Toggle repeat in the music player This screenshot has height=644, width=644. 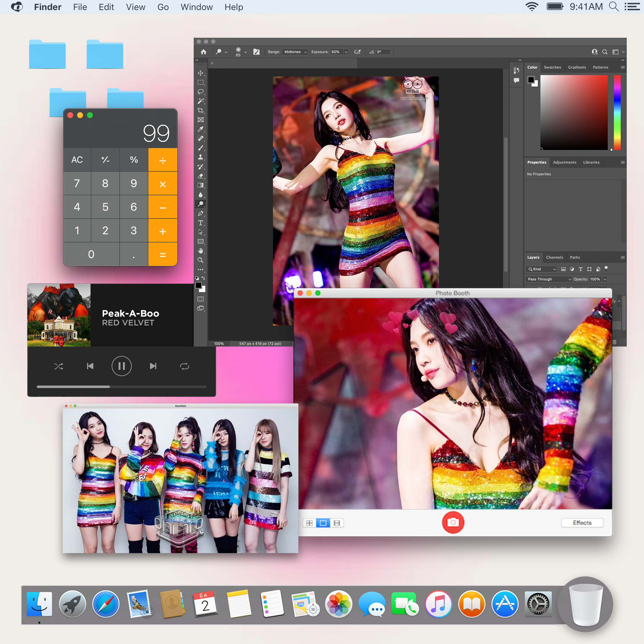point(184,366)
